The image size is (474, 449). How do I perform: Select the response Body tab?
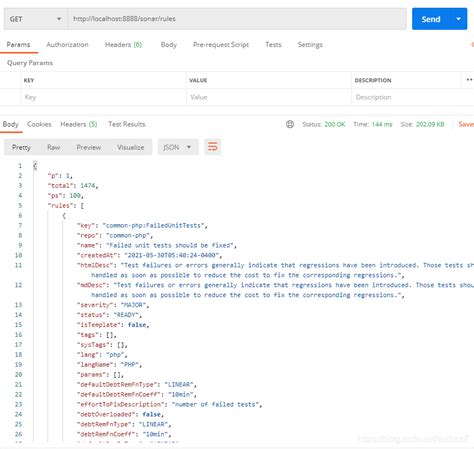pos(11,124)
